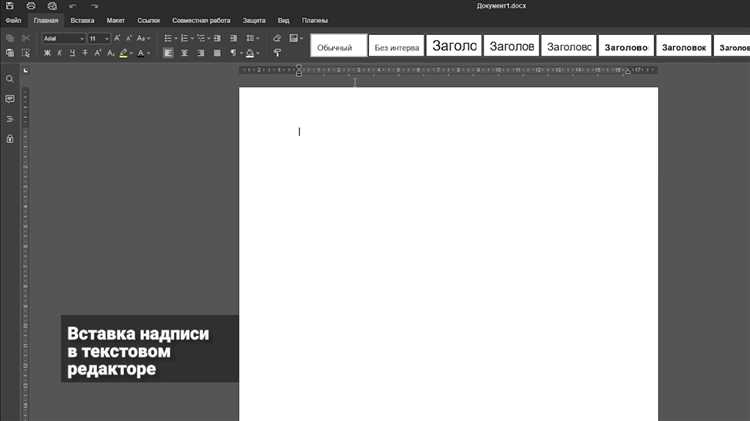Center align the paragraph
The image size is (750, 421).
pyautogui.click(x=185, y=53)
